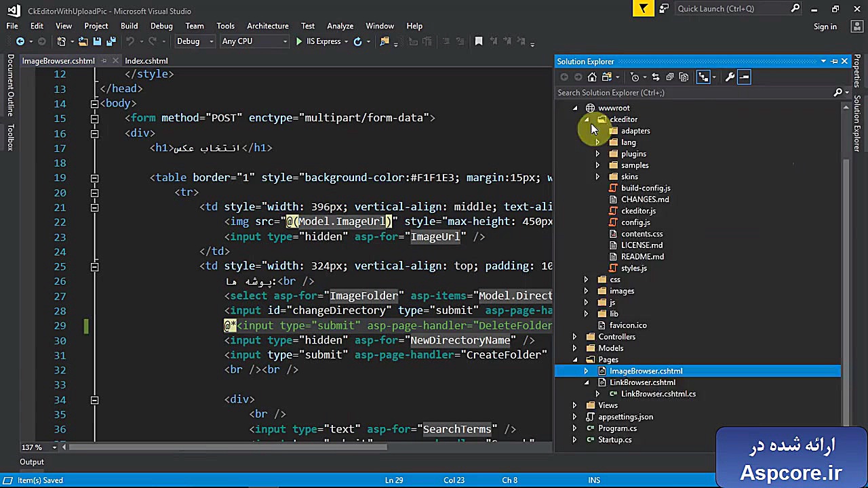Open the Architecture menu
868x488 pixels.
point(268,26)
